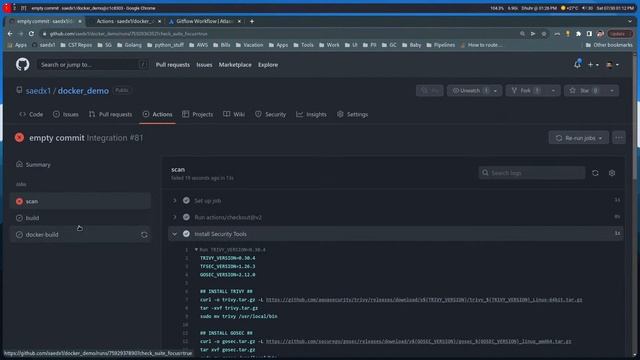This screenshot has width=640, height=360.
Task: Switch to the Wiki tab
Action: (x=234, y=114)
